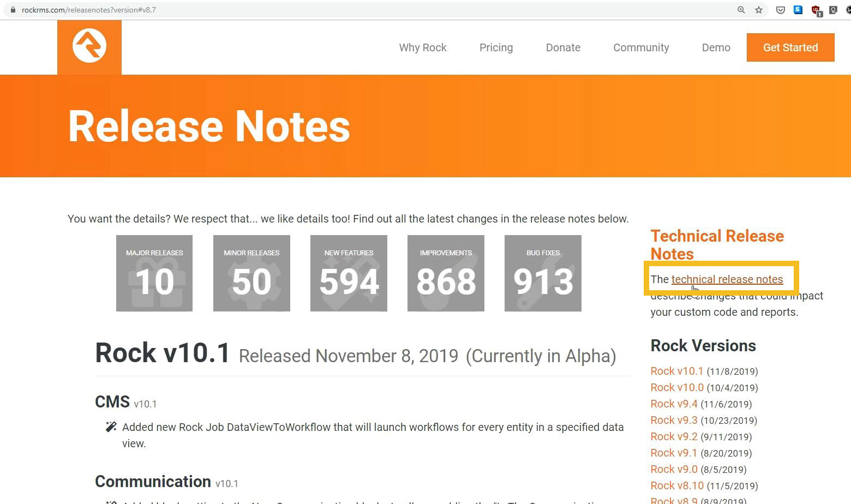Open the uBlock Origin shield extension
851x504 pixels.
pos(816,10)
